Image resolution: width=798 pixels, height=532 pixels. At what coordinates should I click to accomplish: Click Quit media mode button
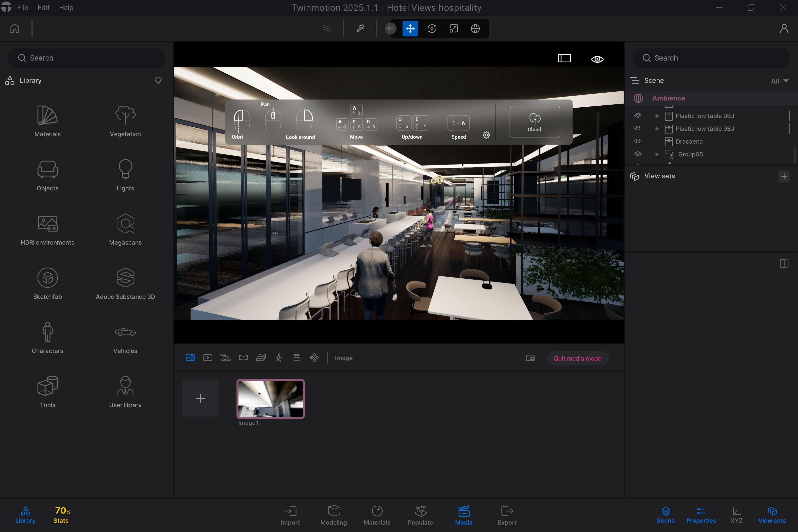[x=577, y=358]
